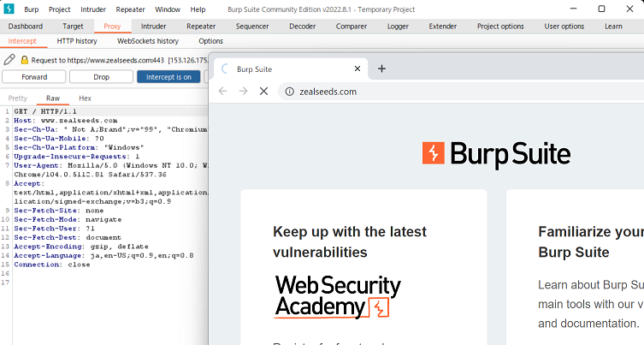644x345 pixels.
Task: Open the Burp menu
Action: point(31,9)
